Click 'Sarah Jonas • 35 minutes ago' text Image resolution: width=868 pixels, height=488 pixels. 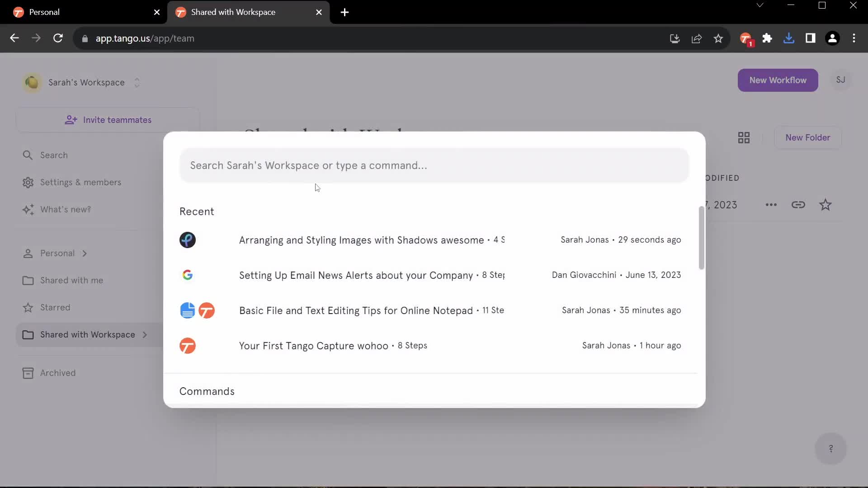621,310
